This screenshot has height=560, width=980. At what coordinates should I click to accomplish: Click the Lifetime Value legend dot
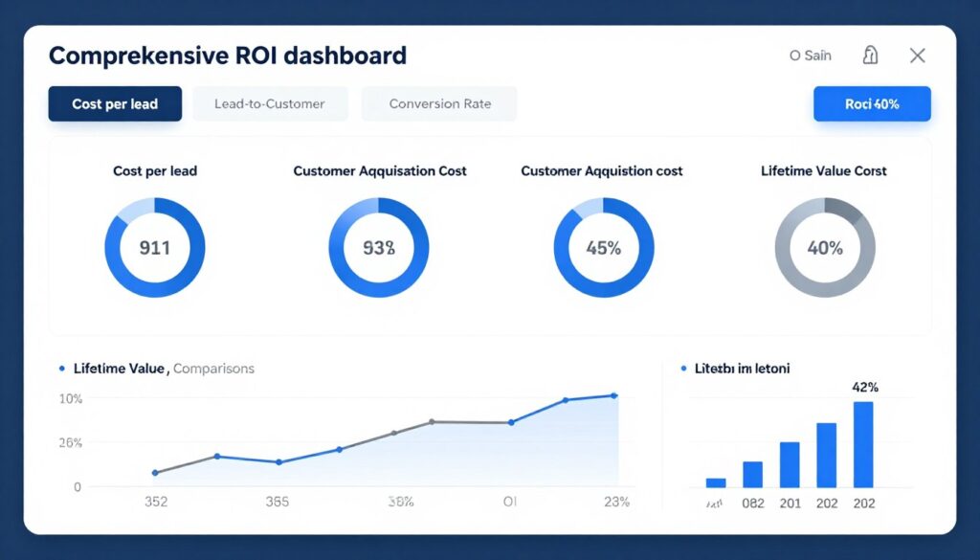pos(61,368)
